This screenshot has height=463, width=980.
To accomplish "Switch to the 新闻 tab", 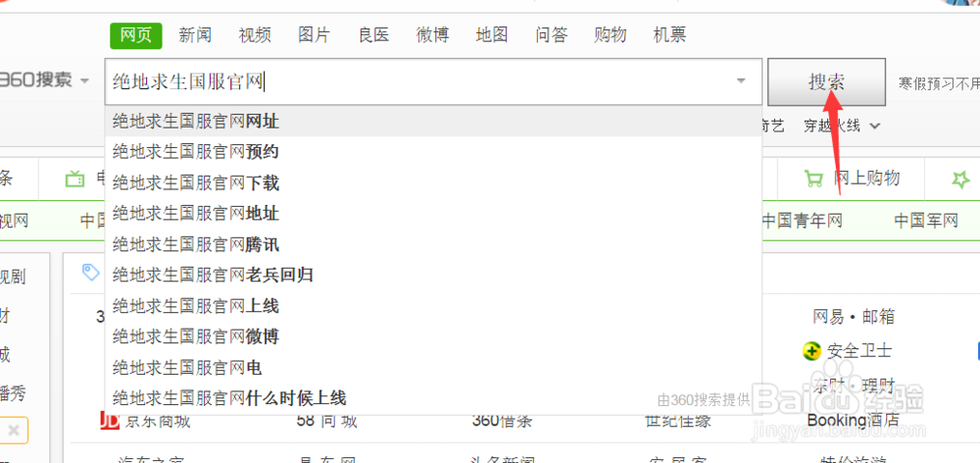I will (x=195, y=35).
